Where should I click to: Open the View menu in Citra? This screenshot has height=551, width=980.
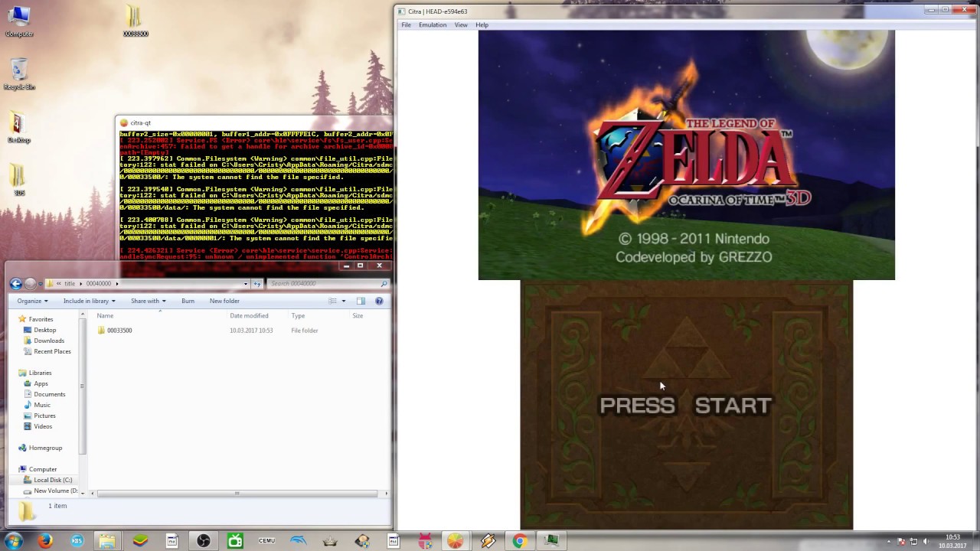click(461, 25)
